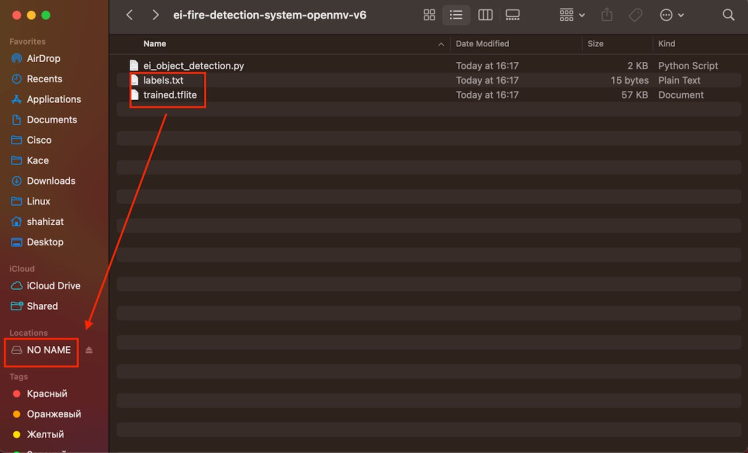Open Downloads in sidebar
This screenshot has height=453, width=748.
click(51, 181)
